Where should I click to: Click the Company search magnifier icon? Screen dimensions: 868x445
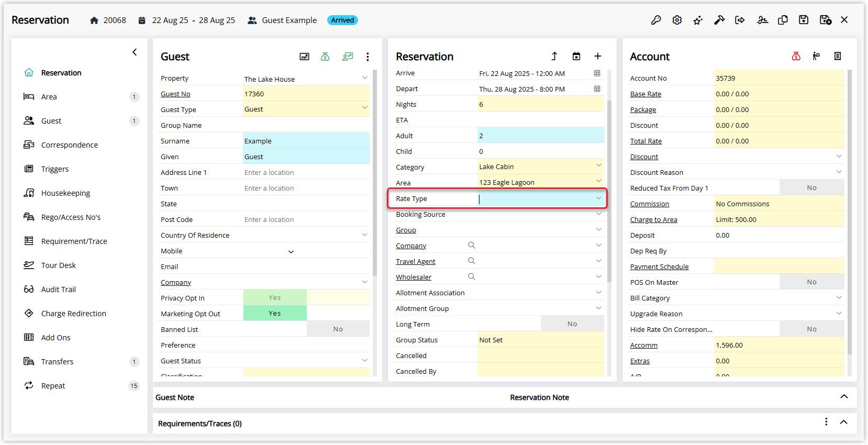tap(472, 245)
